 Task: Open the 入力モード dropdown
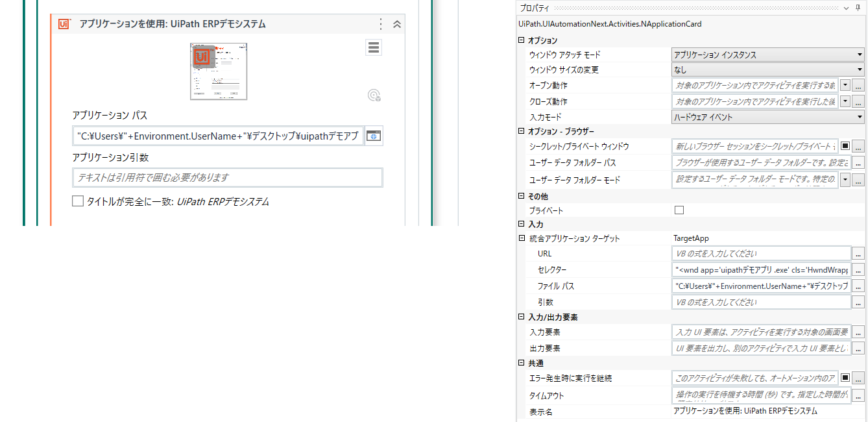click(x=767, y=117)
